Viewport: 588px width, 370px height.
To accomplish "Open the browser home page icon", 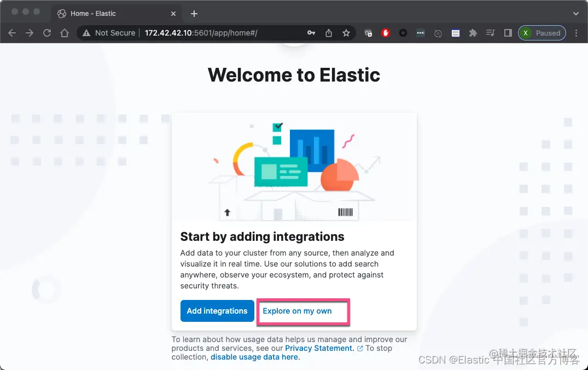I will [65, 33].
